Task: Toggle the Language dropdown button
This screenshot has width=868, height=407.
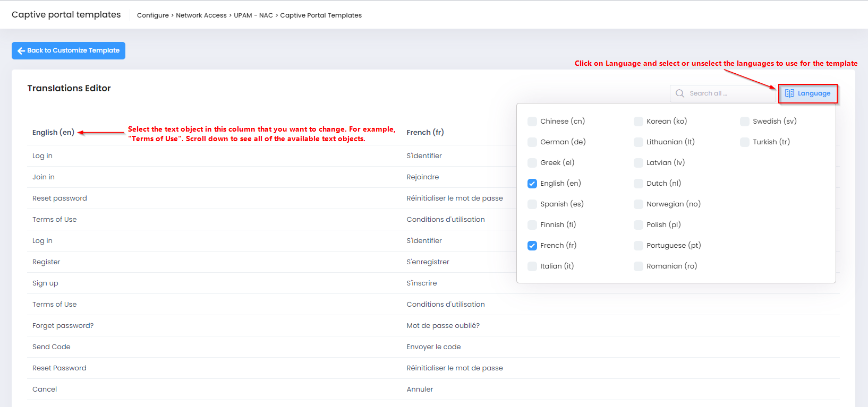Action: [807, 93]
